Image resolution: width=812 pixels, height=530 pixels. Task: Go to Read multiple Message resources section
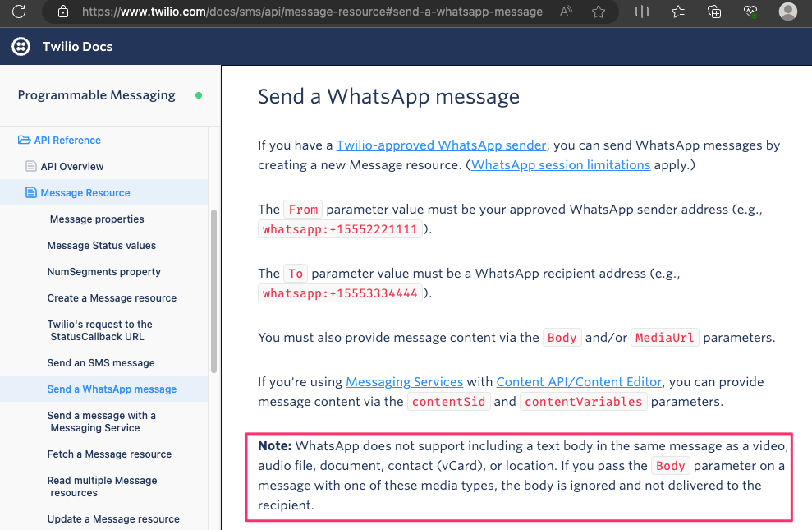click(x=102, y=486)
